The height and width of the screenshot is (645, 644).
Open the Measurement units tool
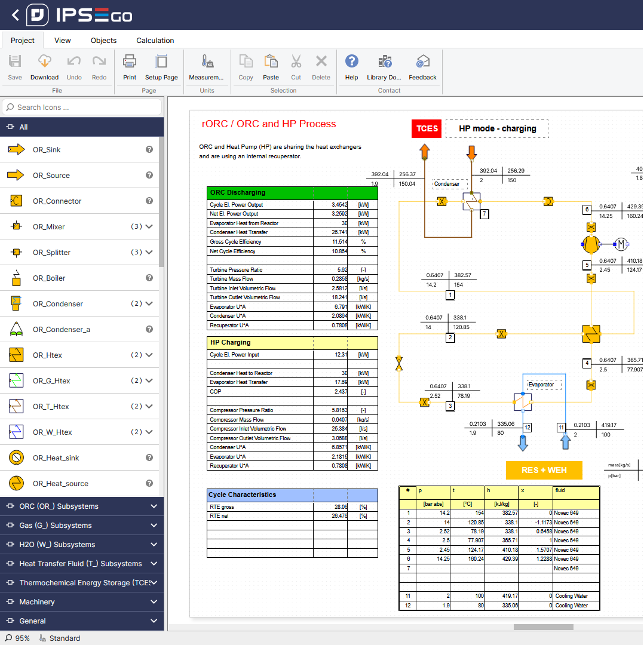pos(207,62)
